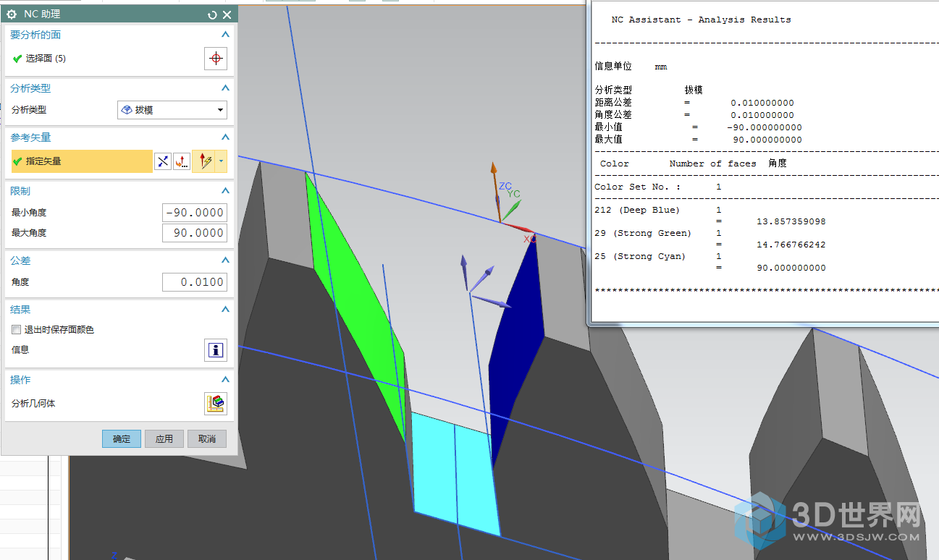
Task: Click value 13.857359098 in results window
Action: click(x=791, y=221)
